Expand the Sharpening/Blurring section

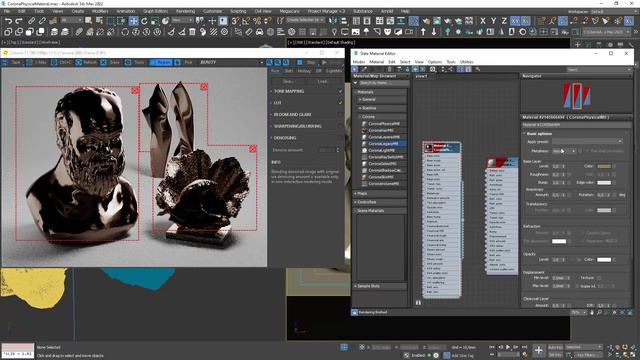click(x=297, y=126)
